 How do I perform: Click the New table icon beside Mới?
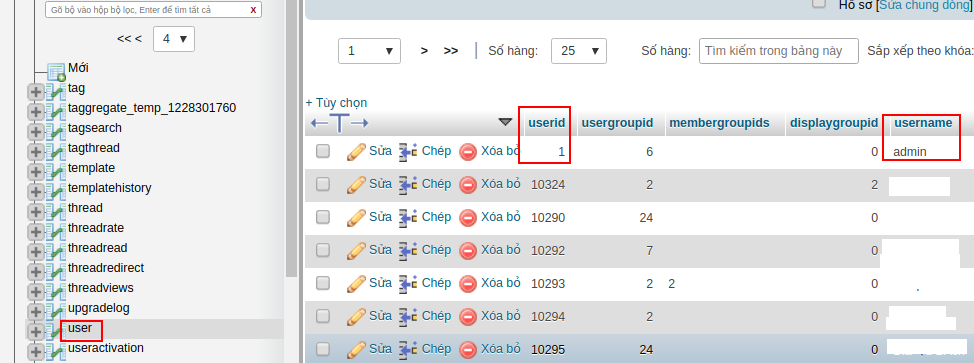pyautogui.click(x=57, y=71)
